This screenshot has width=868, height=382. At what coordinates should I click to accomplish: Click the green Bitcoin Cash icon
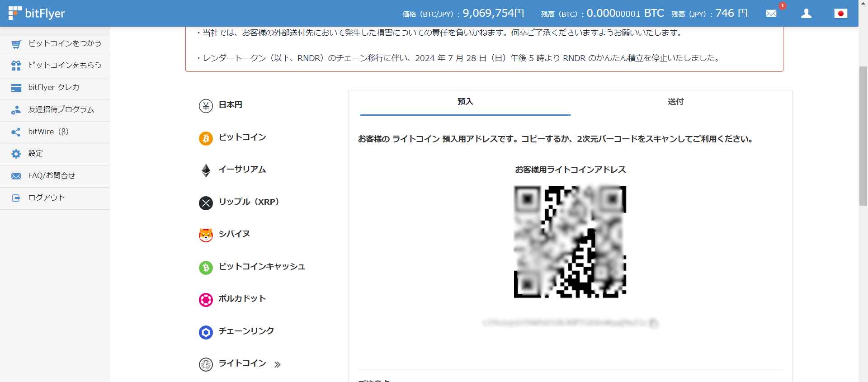click(x=206, y=268)
